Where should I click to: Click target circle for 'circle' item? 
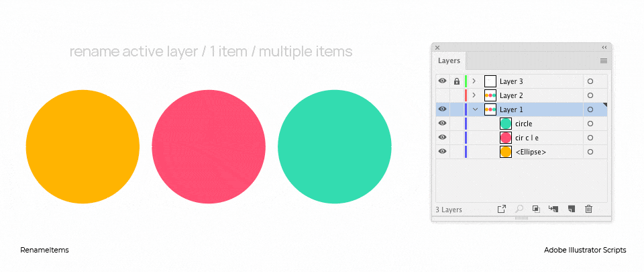point(590,124)
